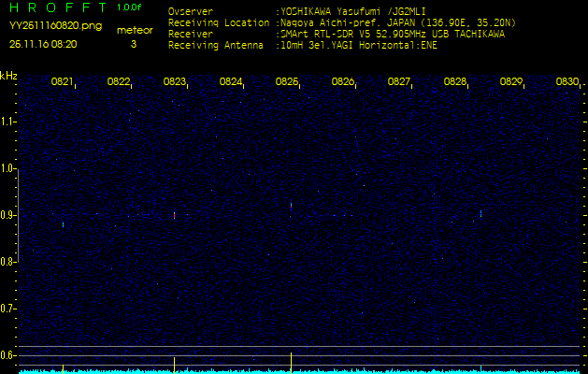
Task: Click the red meteor echo near 0823
Action: [174, 215]
